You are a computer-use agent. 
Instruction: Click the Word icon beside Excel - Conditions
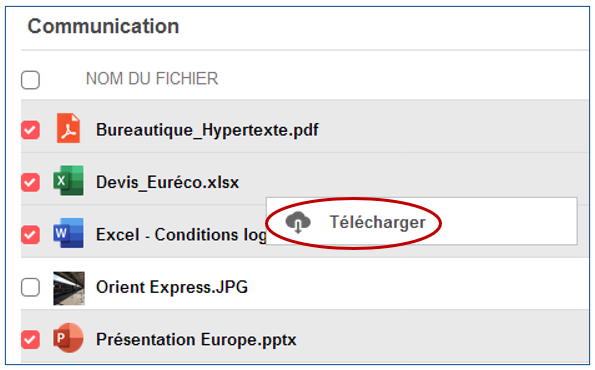[x=68, y=233]
